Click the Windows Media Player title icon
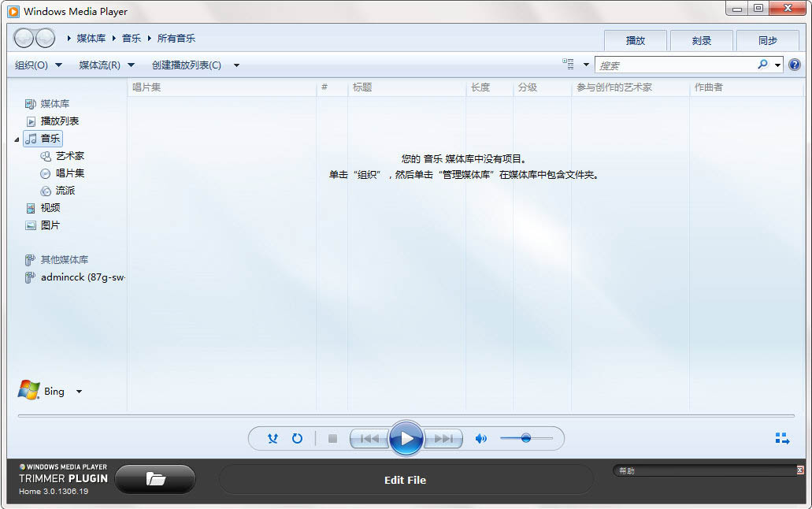The height and width of the screenshot is (509, 812). point(13,11)
